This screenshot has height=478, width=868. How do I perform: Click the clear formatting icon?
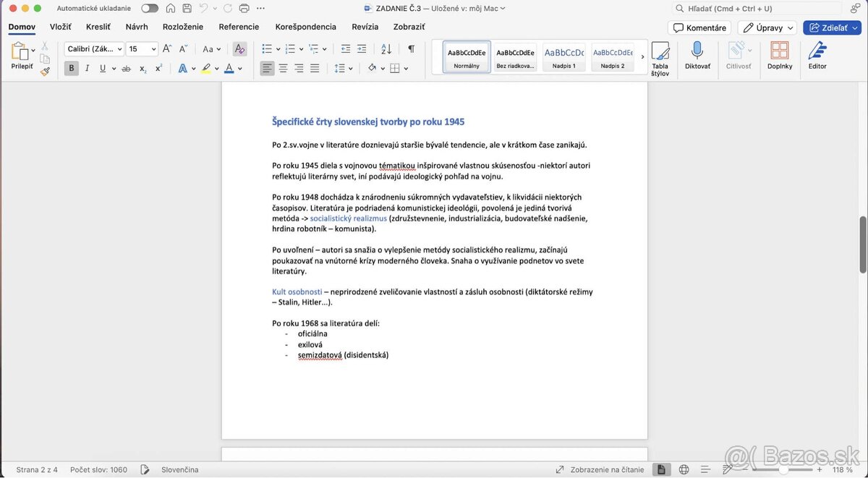[239, 49]
